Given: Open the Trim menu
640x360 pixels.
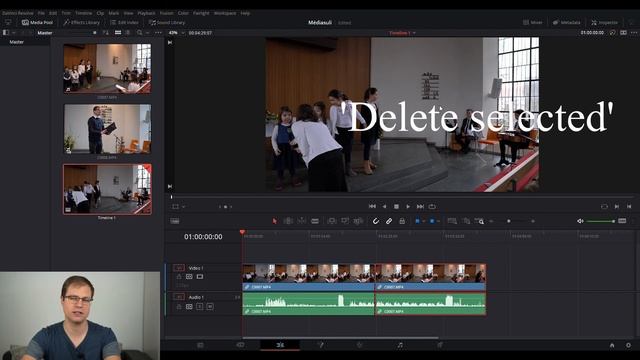Looking at the screenshot, I should click(x=66, y=13).
